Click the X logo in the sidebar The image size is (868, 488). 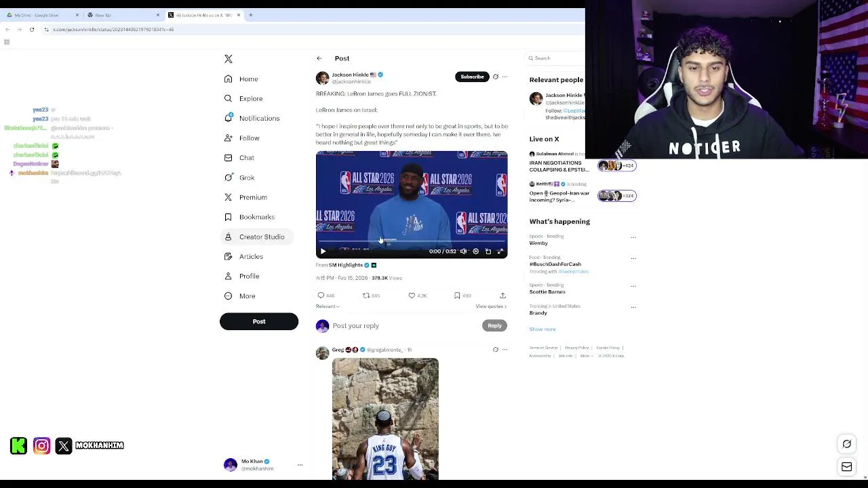coord(229,59)
